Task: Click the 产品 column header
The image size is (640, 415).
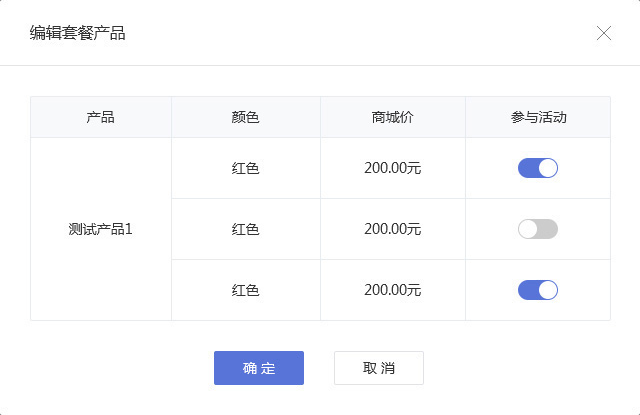Action: pyautogui.click(x=101, y=117)
